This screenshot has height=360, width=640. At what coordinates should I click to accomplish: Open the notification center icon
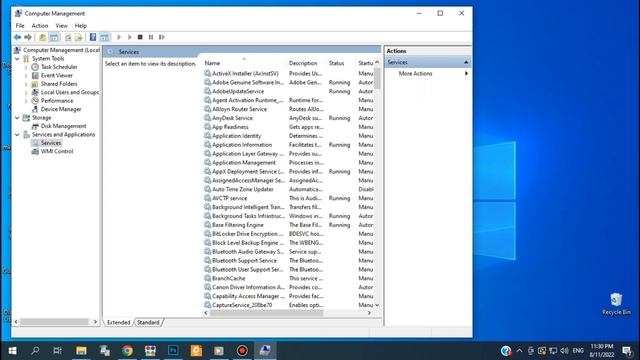tap(627, 351)
